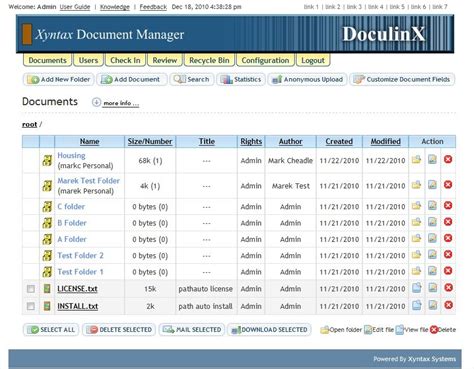The image size is (474, 369).
Task: View file icon for LICENSE.txt
Action: pos(417,288)
